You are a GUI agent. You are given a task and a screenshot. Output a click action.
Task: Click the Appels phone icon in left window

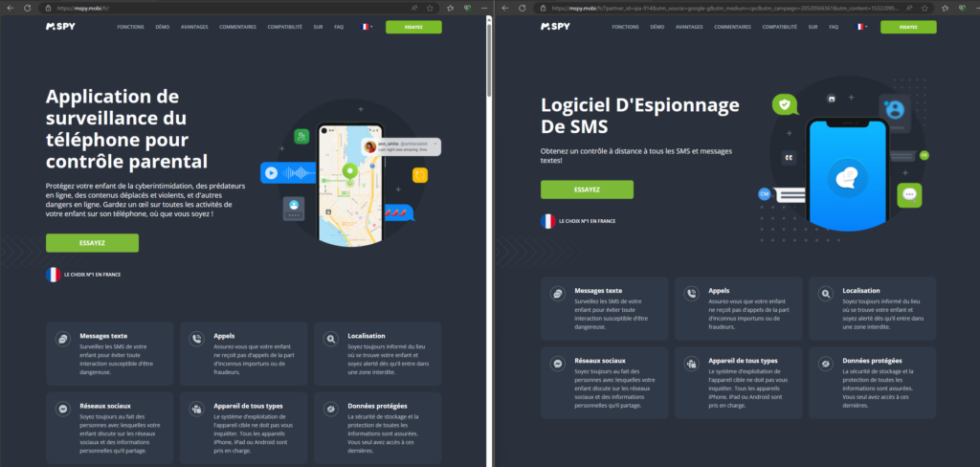(196, 339)
